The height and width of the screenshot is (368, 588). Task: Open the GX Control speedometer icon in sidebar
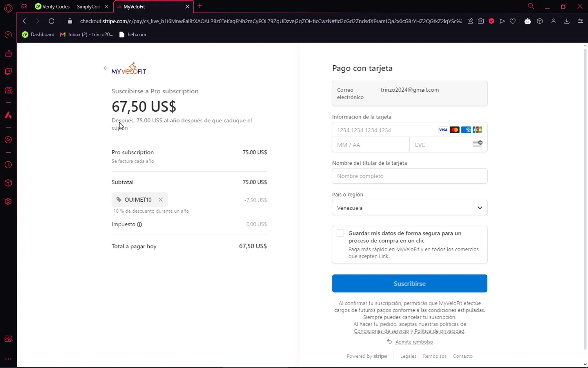8,35
